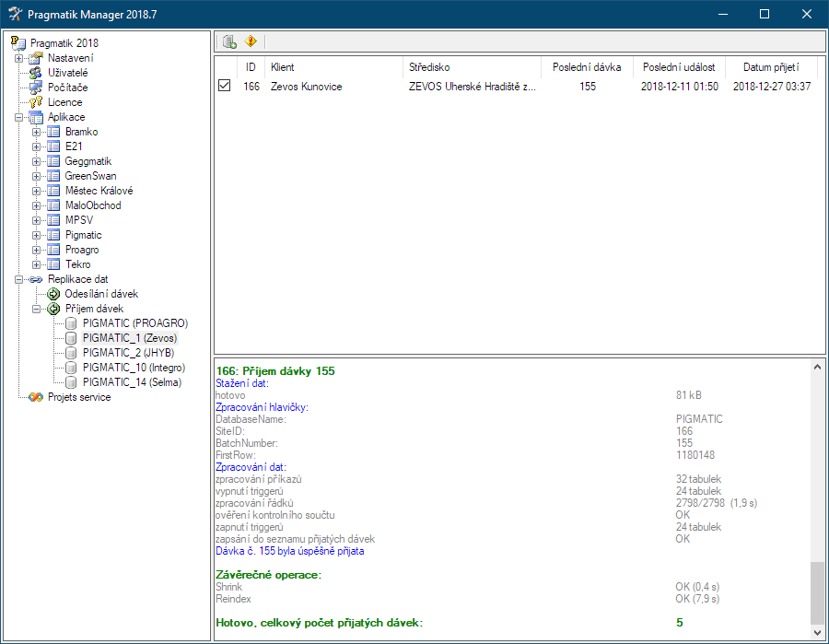Screen dimensions: 829x644
Task: Click the Odesílání dávek arrow icon
Action: pos(53,294)
